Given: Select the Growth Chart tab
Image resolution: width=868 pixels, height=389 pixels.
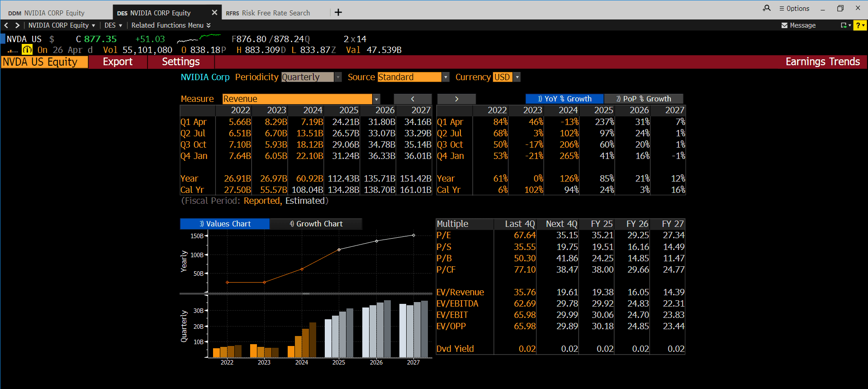Looking at the screenshot, I should click(316, 224).
